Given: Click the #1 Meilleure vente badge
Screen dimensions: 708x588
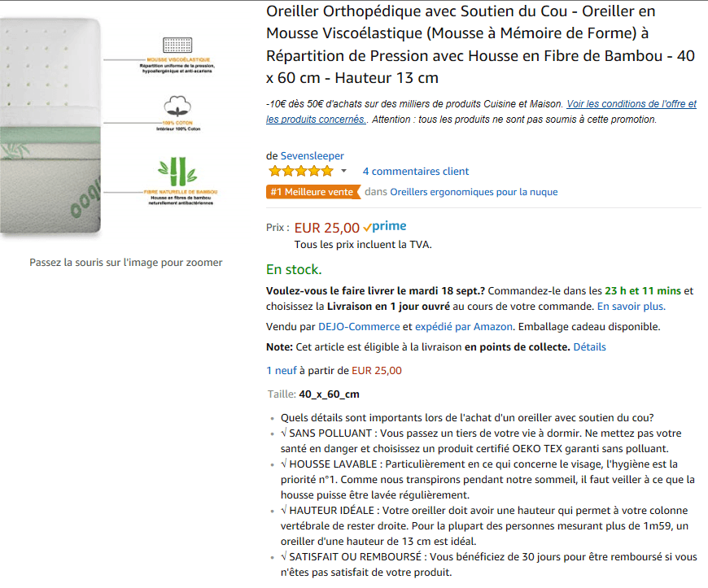Looking at the screenshot, I should click(312, 192).
